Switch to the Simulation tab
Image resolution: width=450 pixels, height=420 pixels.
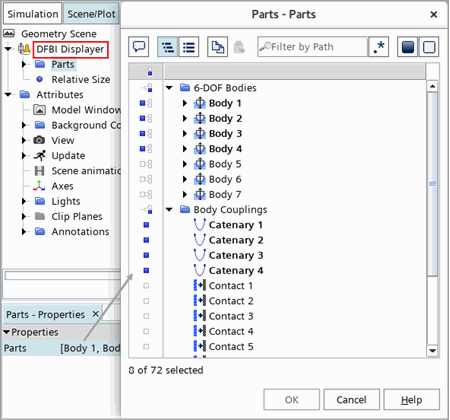33,14
